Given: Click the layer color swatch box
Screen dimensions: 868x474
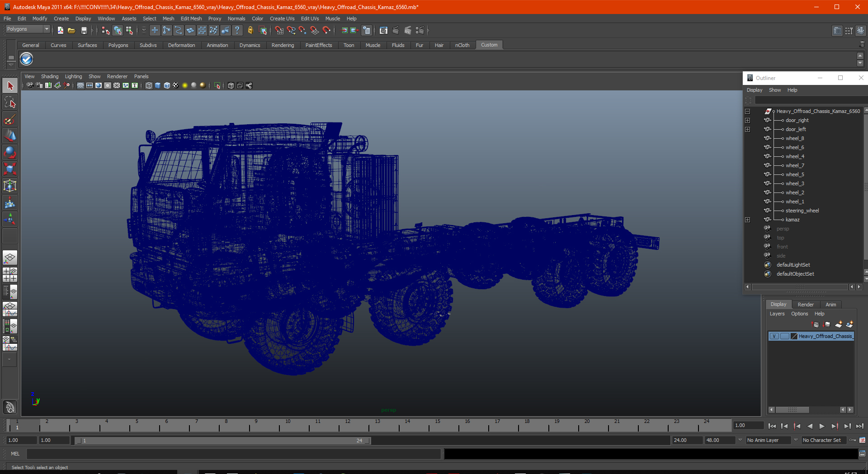Looking at the screenshot, I should pos(794,336).
